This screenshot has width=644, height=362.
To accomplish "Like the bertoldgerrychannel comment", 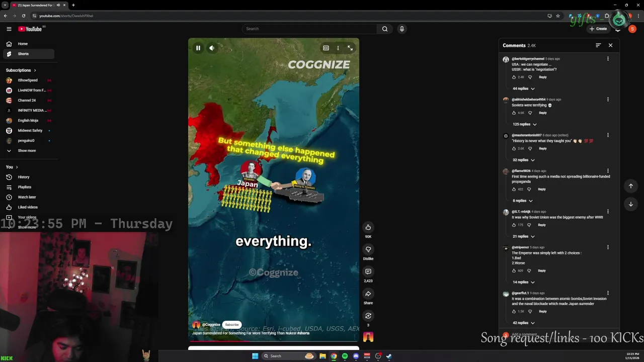I will click(x=514, y=77).
